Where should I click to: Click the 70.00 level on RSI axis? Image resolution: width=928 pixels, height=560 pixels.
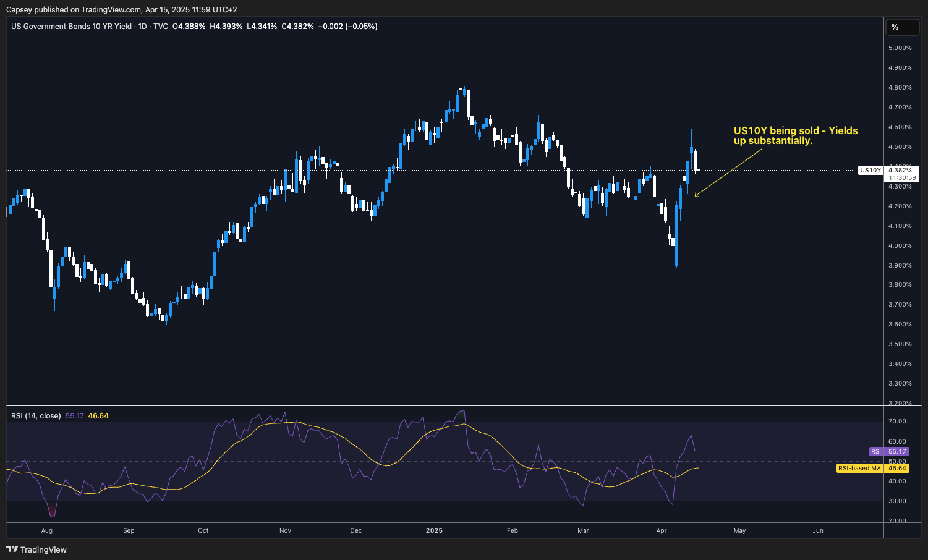(x=897, y=422)
